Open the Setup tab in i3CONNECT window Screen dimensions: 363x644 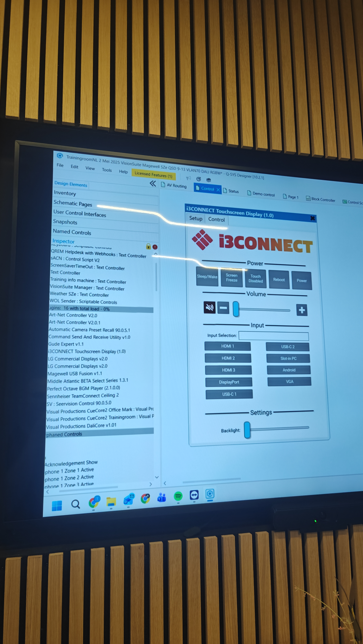point(196,218)
